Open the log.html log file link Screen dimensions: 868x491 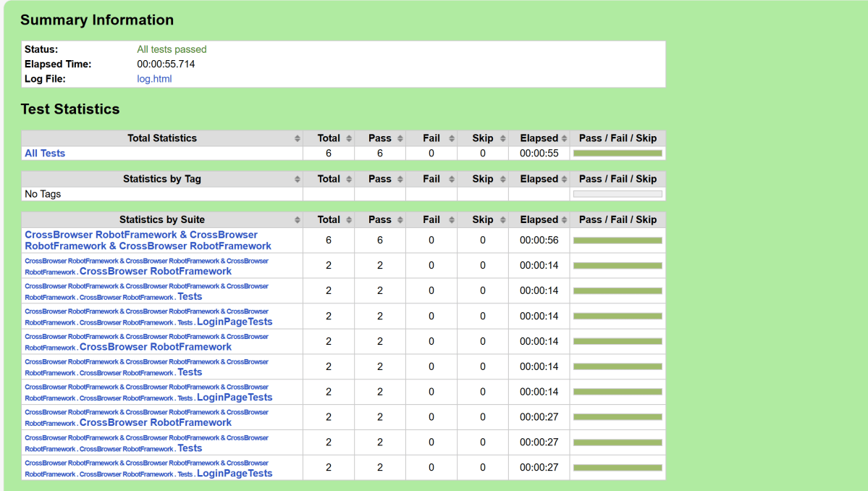pos(154,79)
